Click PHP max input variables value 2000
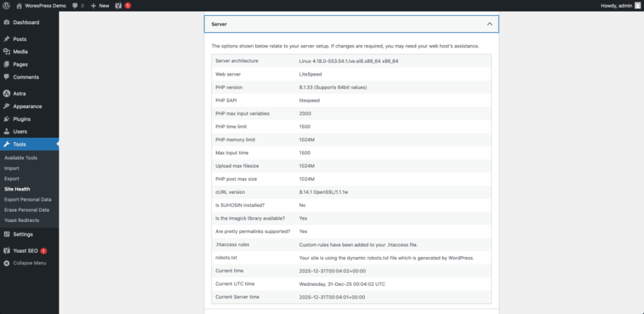This screenshot has width=644, height=314. [305, 114]
